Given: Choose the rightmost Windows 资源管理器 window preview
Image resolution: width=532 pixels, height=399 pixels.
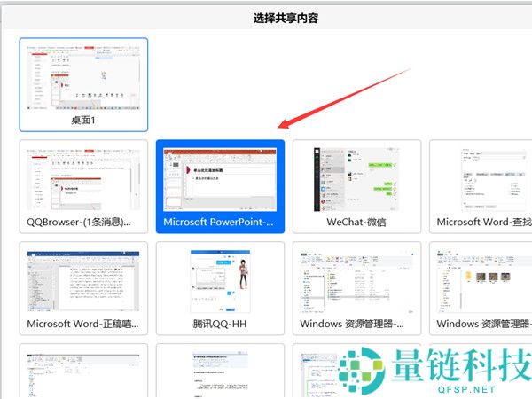Looking at the screenshot, I should click(x=483, y=279).
